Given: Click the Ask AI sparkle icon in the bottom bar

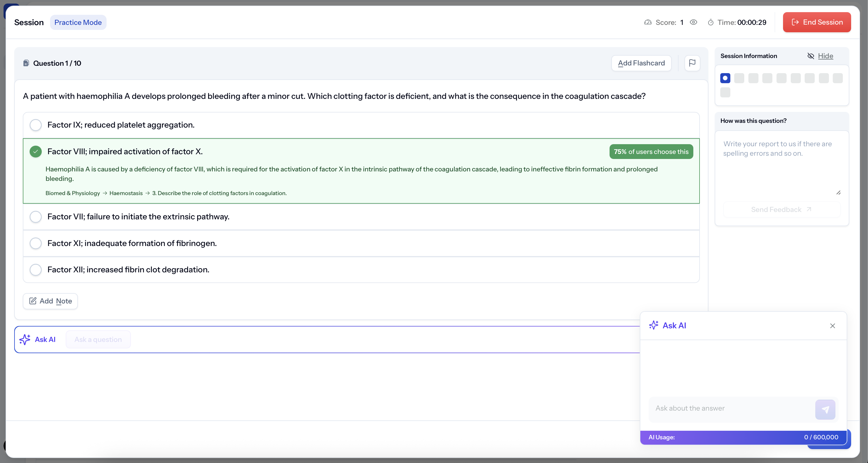Looking at the screenshot, I should coord(25,339).
